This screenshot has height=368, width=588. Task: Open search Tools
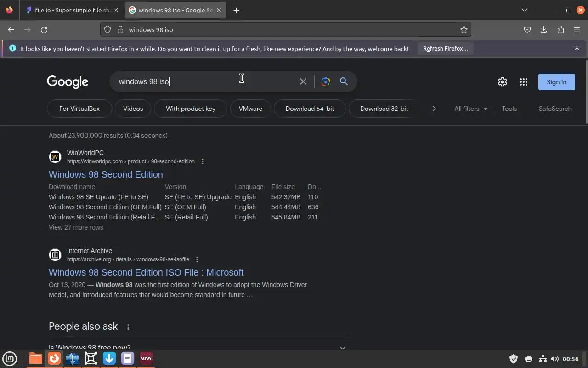(509, 109)
